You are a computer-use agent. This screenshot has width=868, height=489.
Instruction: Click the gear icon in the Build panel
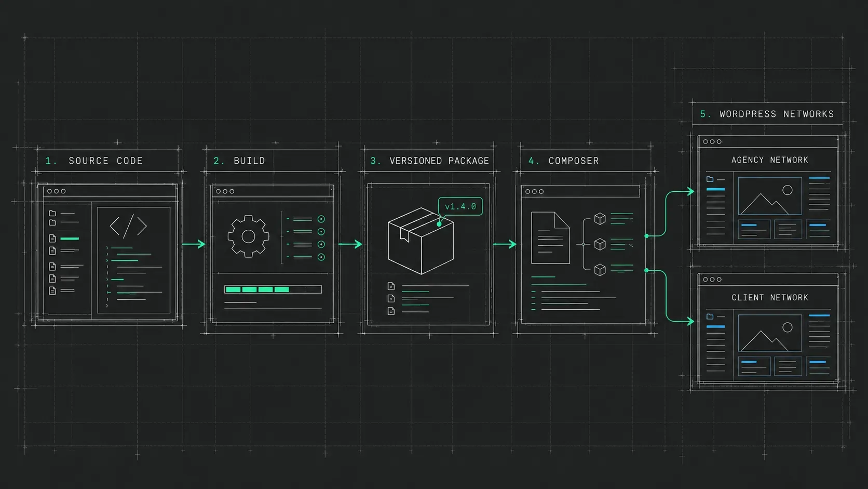(x=248, y=236)
